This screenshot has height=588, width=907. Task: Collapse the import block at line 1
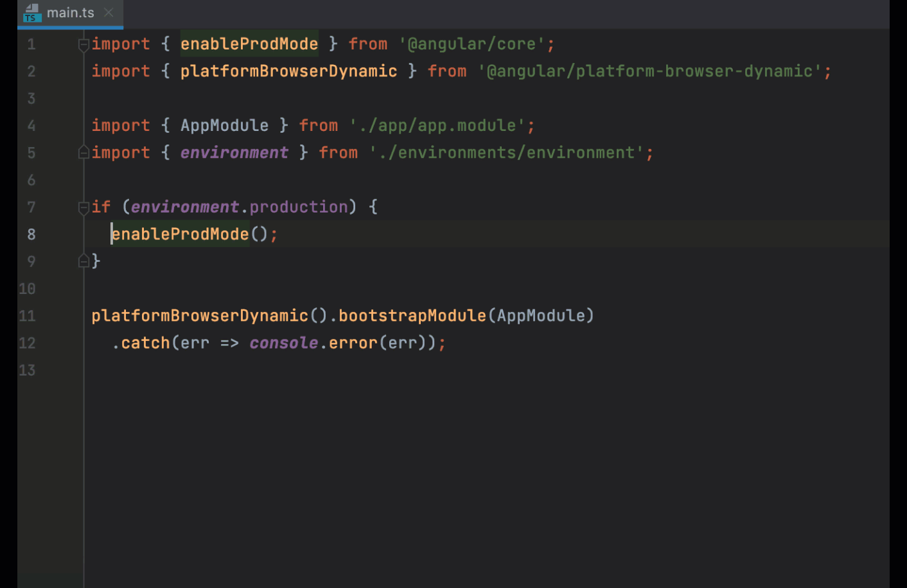pyautogui.click(x=84, y=44)
